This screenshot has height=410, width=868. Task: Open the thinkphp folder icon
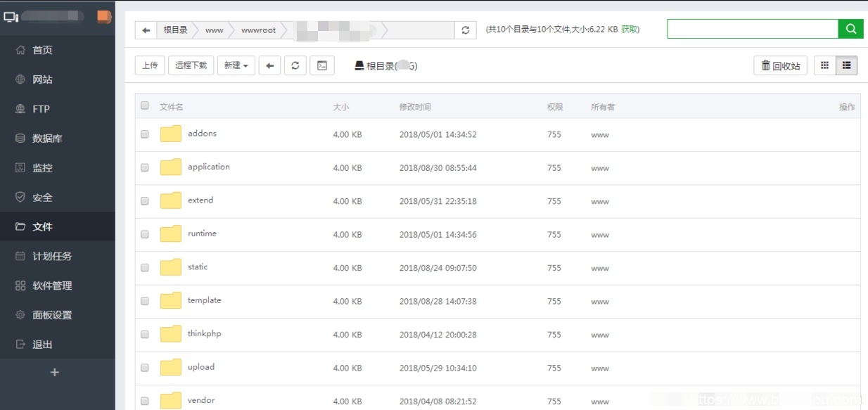point(171,334)
